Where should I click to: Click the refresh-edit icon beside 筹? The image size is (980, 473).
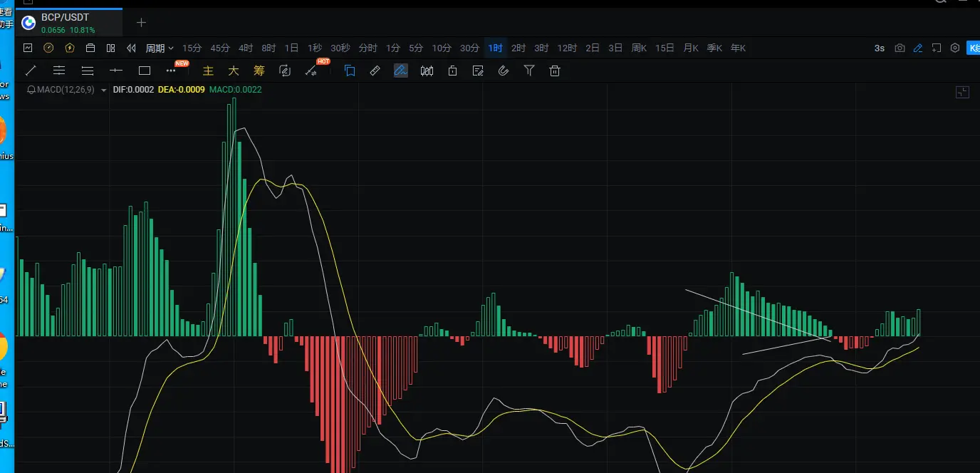(285, 71)
